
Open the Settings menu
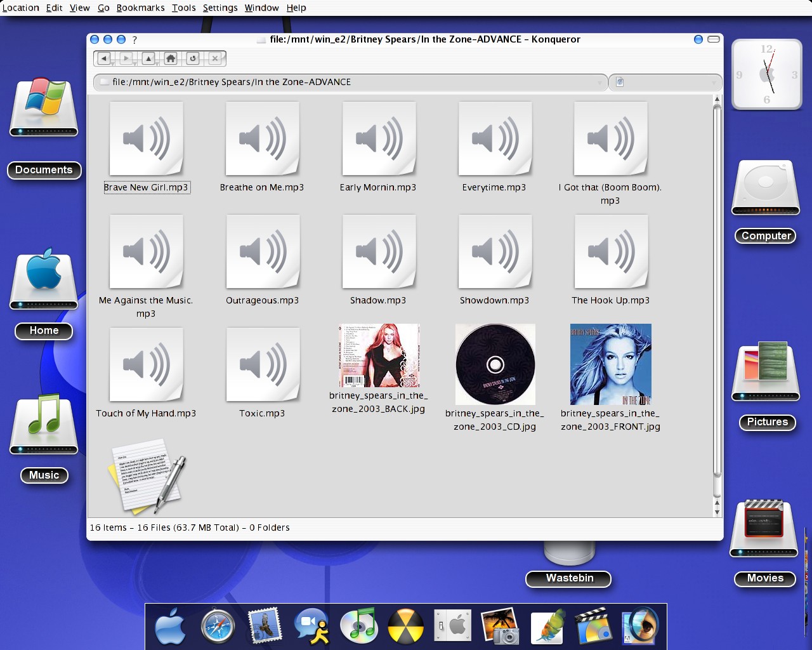point(220,8)
